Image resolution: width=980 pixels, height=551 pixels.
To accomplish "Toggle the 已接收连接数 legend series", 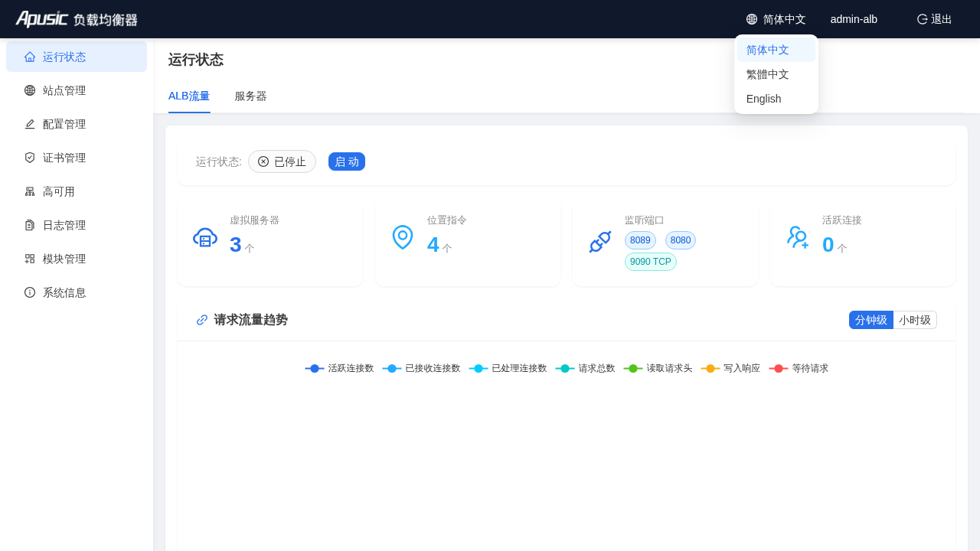I will click(x=421, y=368).
